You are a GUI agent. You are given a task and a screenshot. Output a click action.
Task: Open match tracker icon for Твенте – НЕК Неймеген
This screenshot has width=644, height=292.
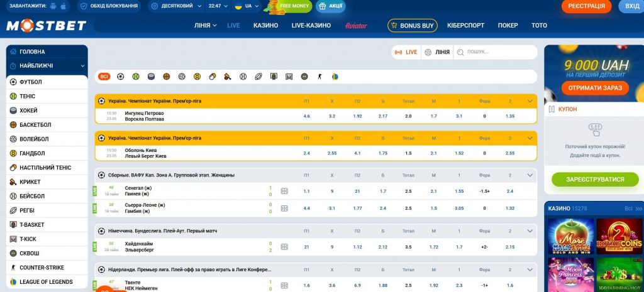click(x=284, y=286)
